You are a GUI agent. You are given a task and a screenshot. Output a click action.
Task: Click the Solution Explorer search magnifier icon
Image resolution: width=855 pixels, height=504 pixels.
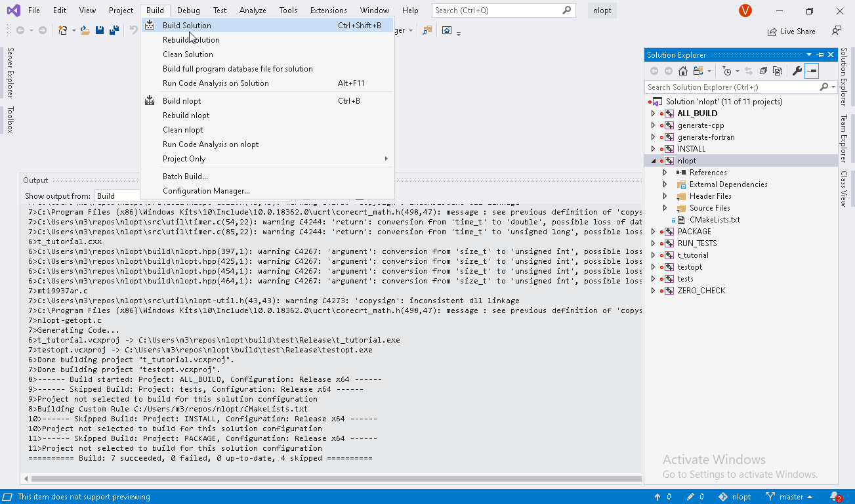(824, 87)
